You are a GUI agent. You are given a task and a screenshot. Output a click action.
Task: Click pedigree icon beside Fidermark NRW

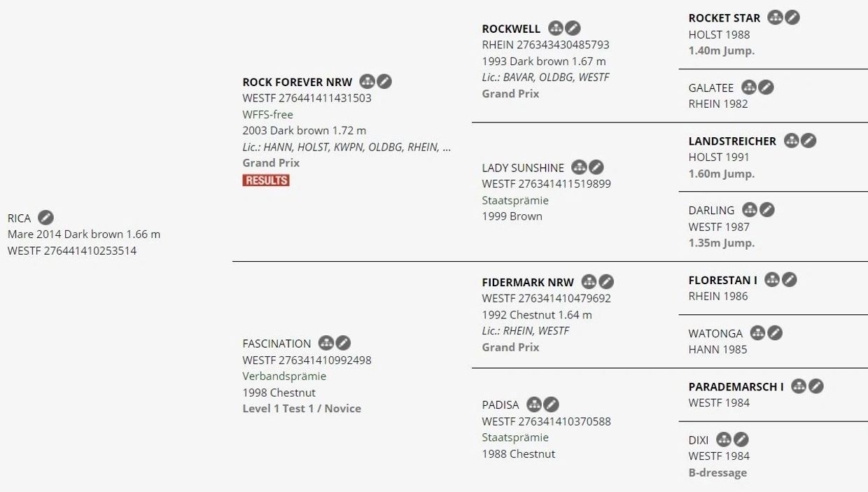(x=589, y=282)
